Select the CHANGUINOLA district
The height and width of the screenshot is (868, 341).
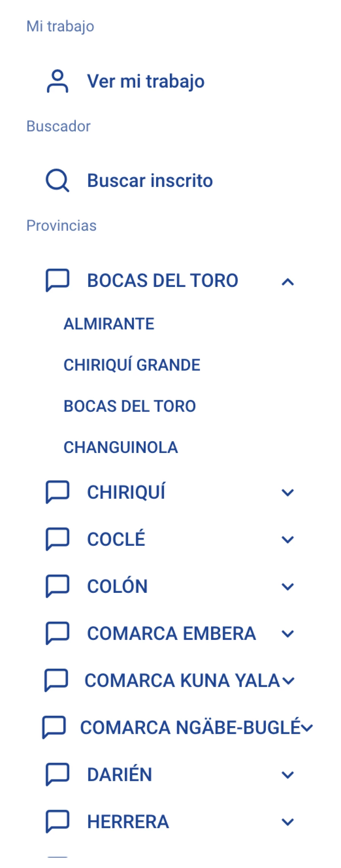(x=120, y=447)
